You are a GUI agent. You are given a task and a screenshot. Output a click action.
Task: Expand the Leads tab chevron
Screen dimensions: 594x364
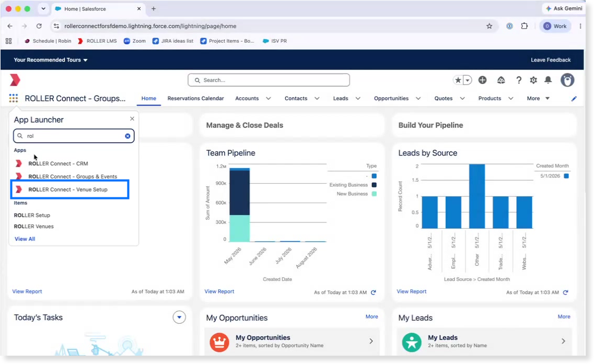(358, 99)
